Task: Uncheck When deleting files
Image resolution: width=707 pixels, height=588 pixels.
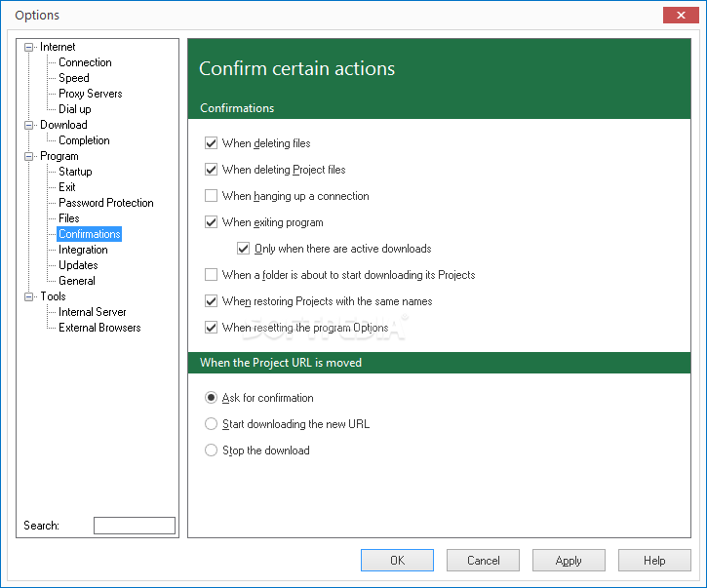Action: pos(211,143)
